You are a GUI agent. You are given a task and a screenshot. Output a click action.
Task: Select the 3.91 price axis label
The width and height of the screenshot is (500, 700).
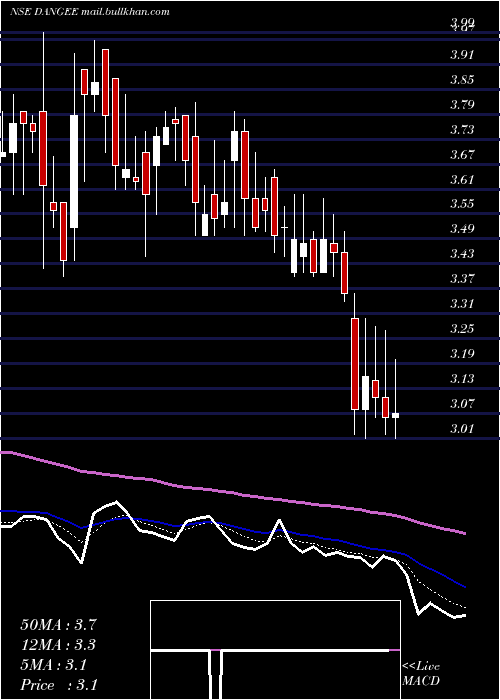(462, 55)
